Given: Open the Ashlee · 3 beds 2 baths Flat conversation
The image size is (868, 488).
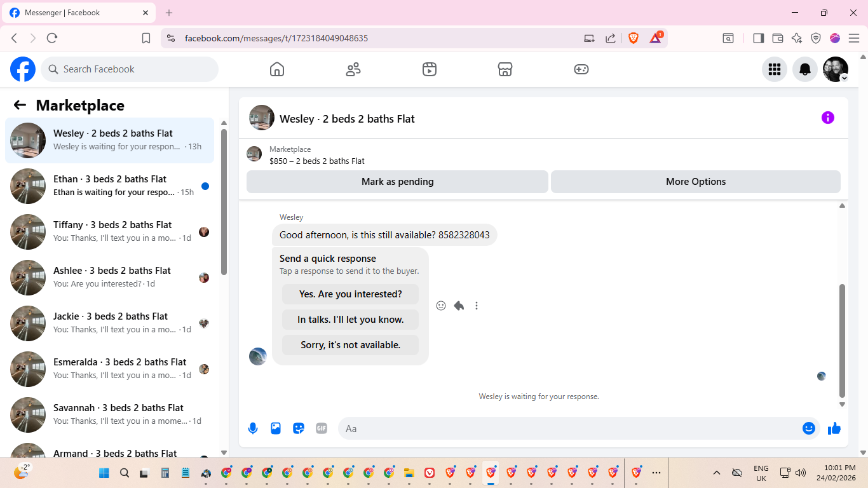Looking at the screenshot, I should point(109,278).
